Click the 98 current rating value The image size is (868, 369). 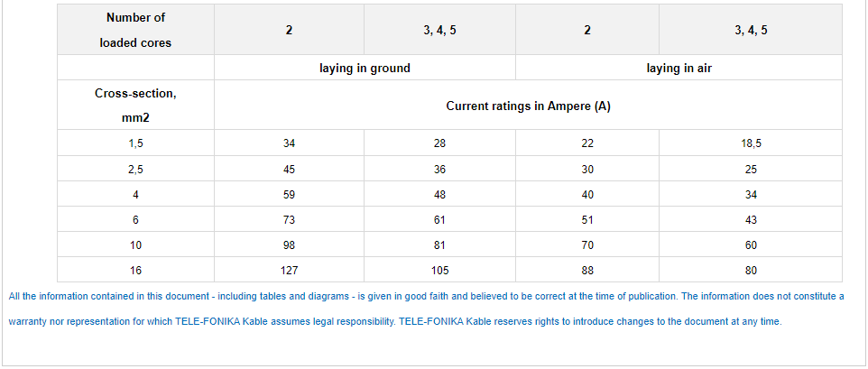coord(289,245)
